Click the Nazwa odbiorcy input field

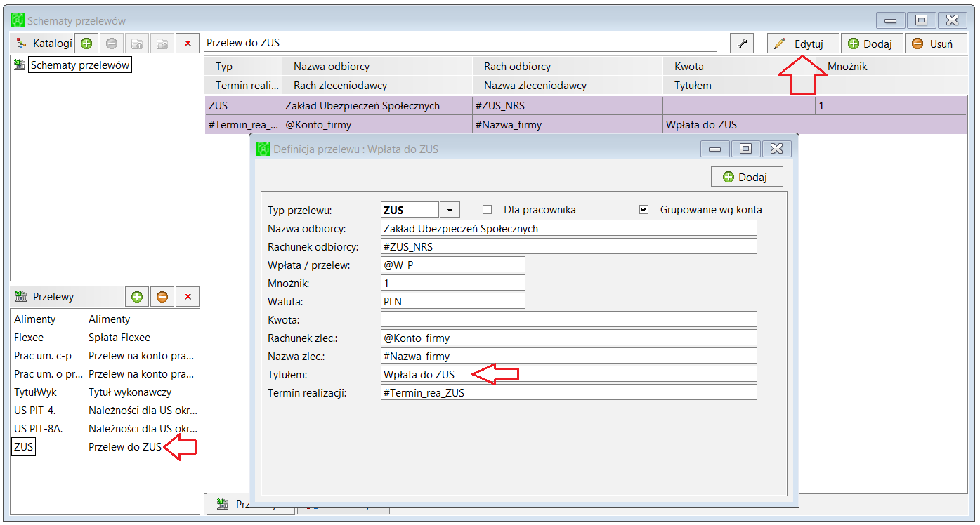568,228
